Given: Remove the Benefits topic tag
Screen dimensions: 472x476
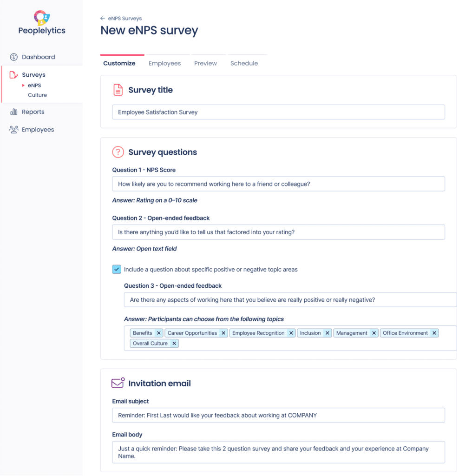Looking at the screenshot, I should pyautogui.click(x=158, y=333).
